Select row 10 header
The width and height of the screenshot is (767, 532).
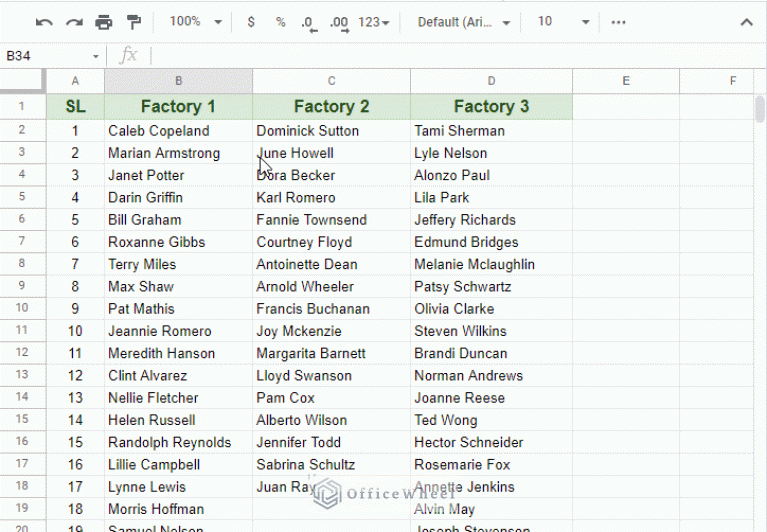pyautogui.click(x=22, y=308)
